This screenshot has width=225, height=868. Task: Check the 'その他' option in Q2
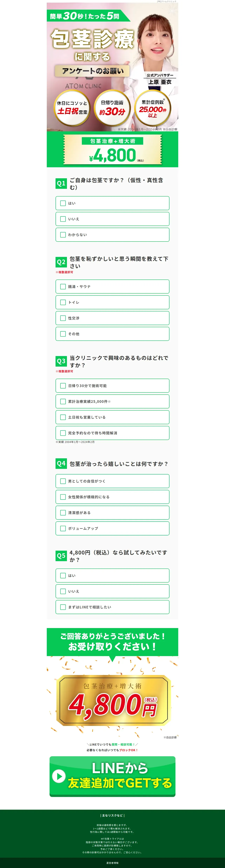[x=63, y=334]
